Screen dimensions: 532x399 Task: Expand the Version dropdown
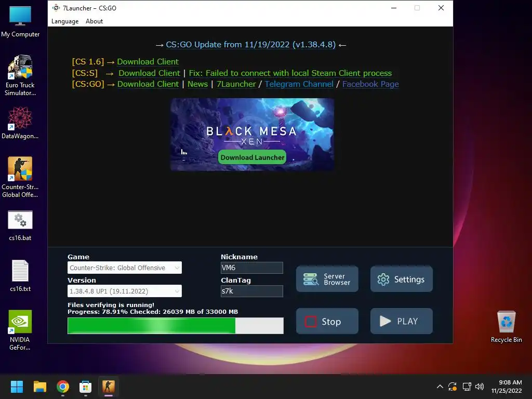pos(125,291)
